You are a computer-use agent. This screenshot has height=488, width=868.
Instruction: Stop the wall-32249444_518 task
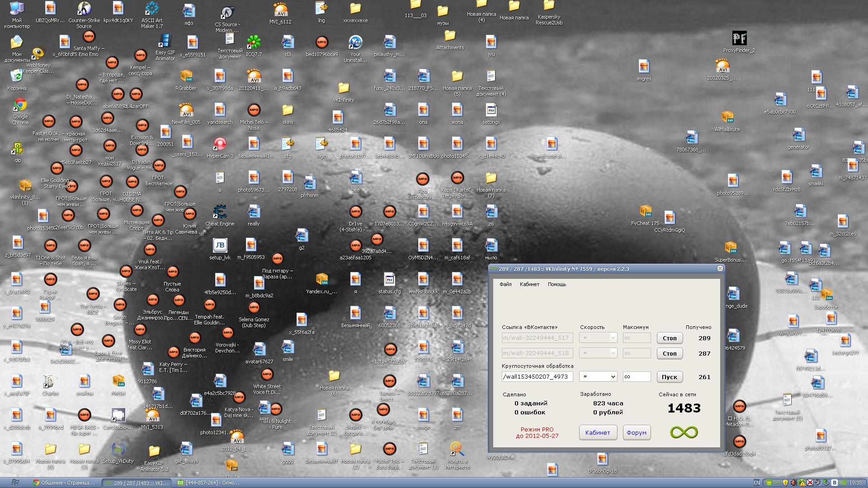click(670, 353)
